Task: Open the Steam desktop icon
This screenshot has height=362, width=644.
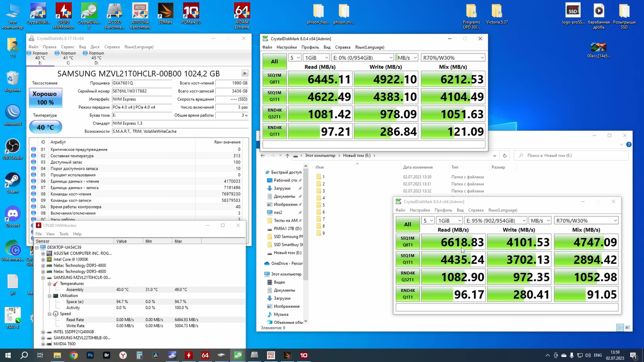Action: (x=12, y=181)
